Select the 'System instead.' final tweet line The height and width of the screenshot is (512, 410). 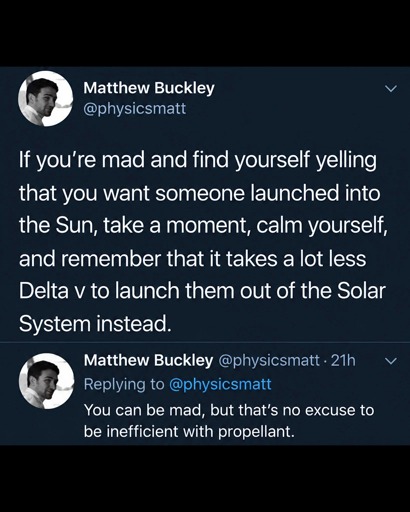click(x=95, y=324)
